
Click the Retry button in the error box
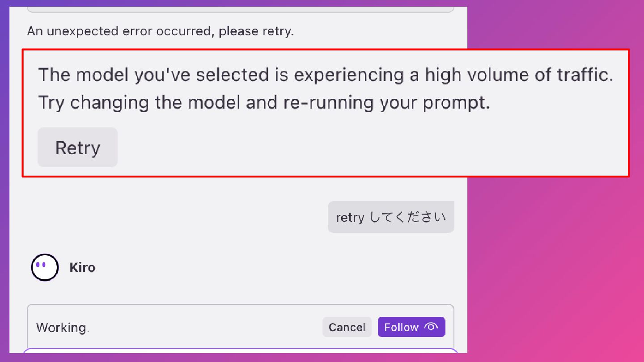[77, 147]
